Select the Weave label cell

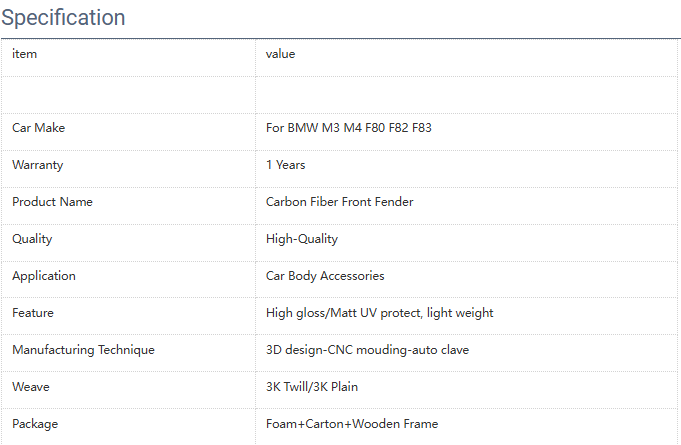pyautogui.click(x=30, y=387)
